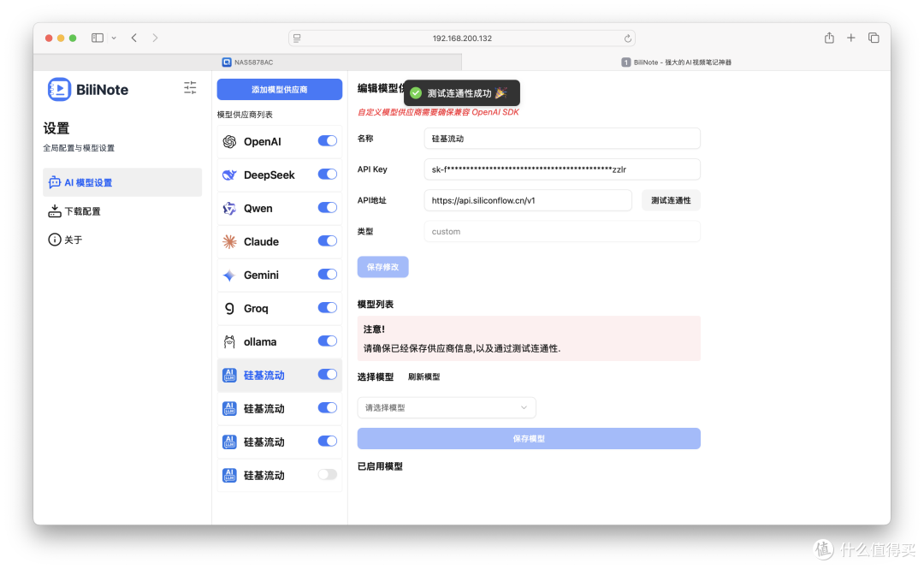Click the NAS5878AC tab favicon

point(227,62)
